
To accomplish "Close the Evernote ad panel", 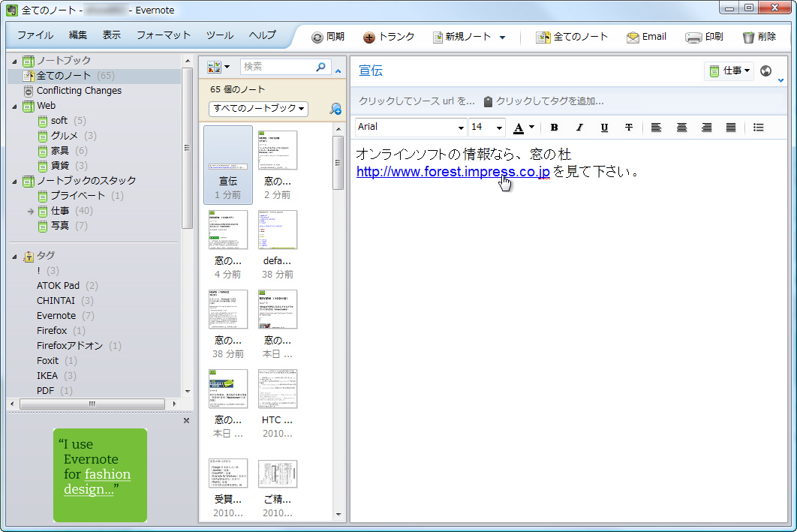I will point(187,420).
